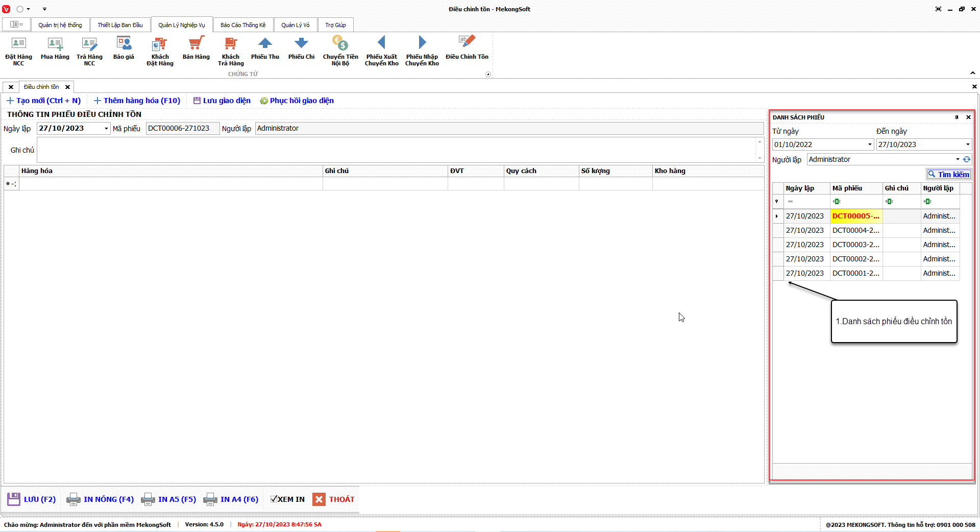Select voucher row DCT00002 in the list
This screenshot has width=980, height=532.
(866, 259)
